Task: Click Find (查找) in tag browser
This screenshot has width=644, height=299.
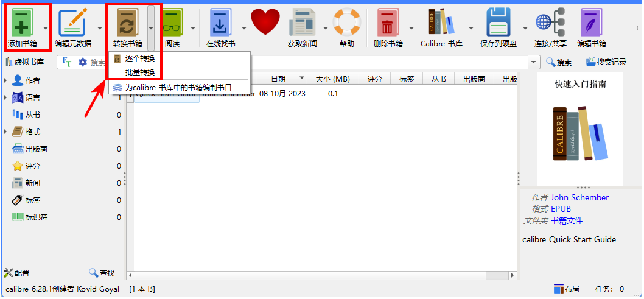Action: [x=102, y=273]
